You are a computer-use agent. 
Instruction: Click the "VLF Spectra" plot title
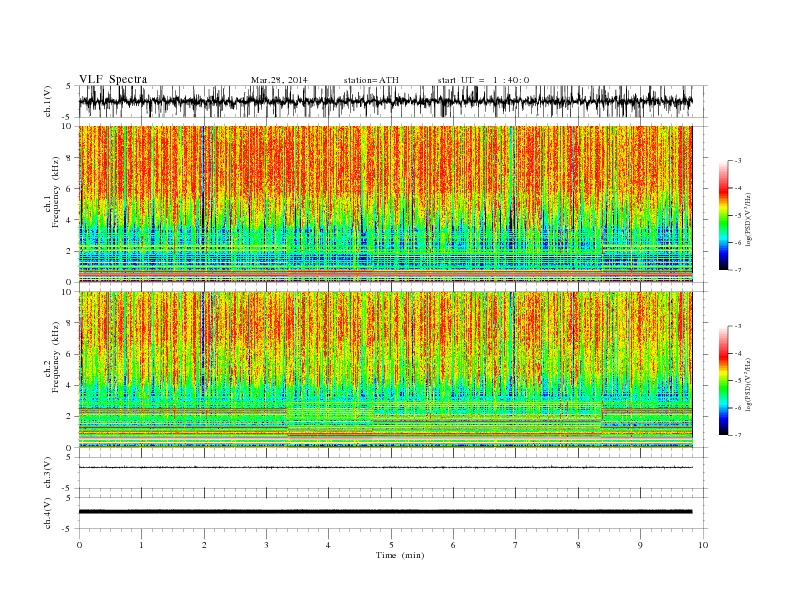pos(113,79)
